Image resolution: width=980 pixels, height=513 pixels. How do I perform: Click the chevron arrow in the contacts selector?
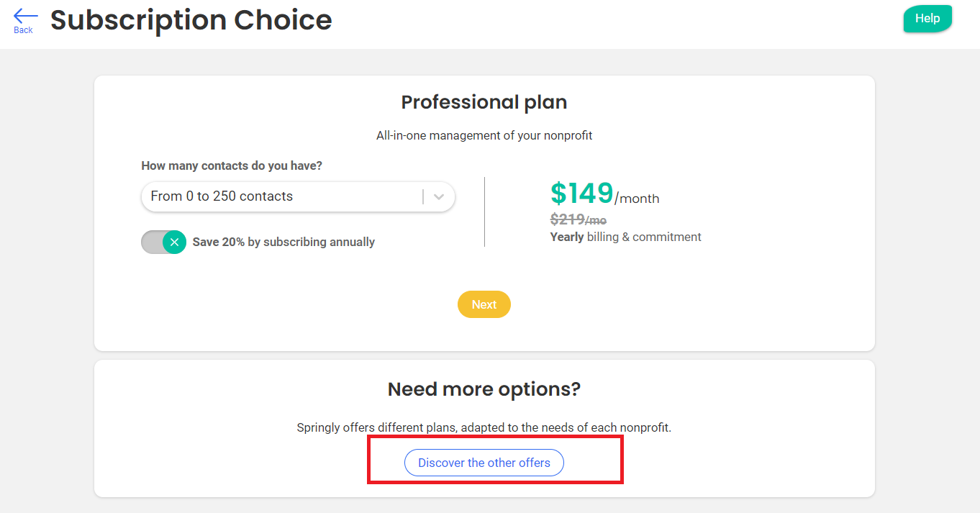(x=439, y=196)
